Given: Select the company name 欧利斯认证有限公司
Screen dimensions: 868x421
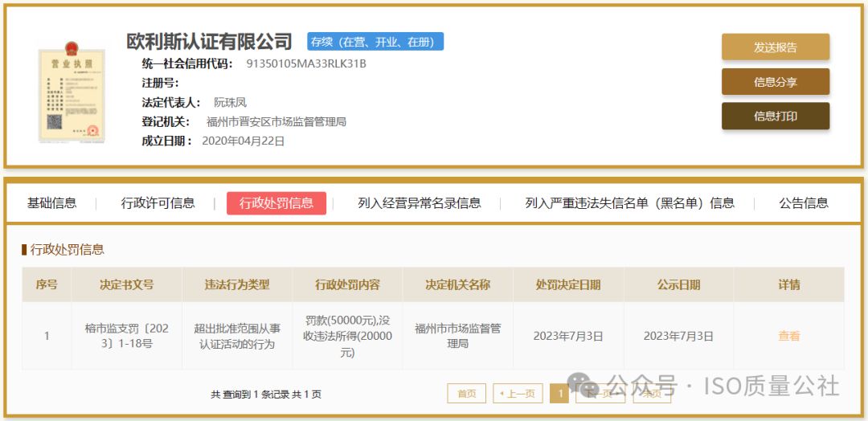Looking at the screenshot, I should (209, 41).
